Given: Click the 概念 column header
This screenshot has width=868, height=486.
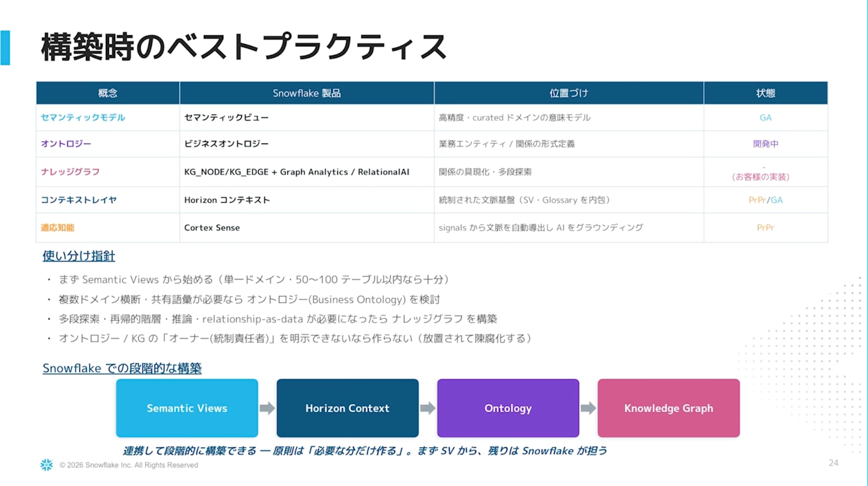Looking at the screenshot, I should (108, 93).
